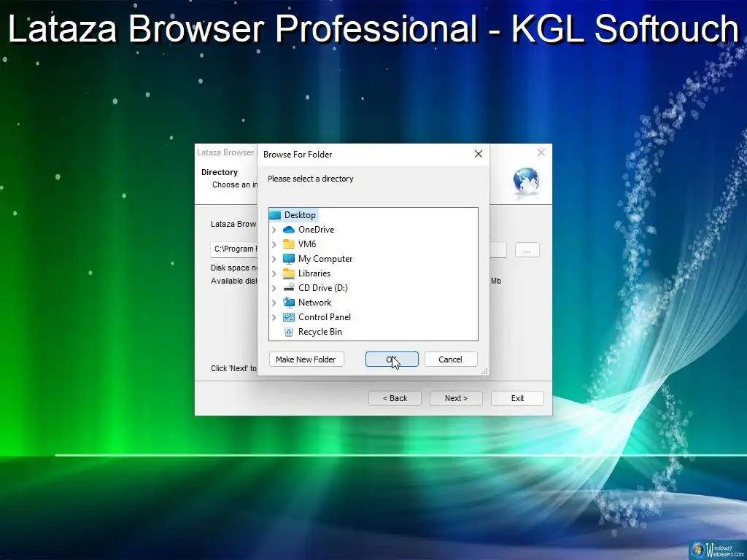Viewport: 747px width, 560px height.
Task: Open the browse (...) button for install path
Action: [x=527, y=250]
